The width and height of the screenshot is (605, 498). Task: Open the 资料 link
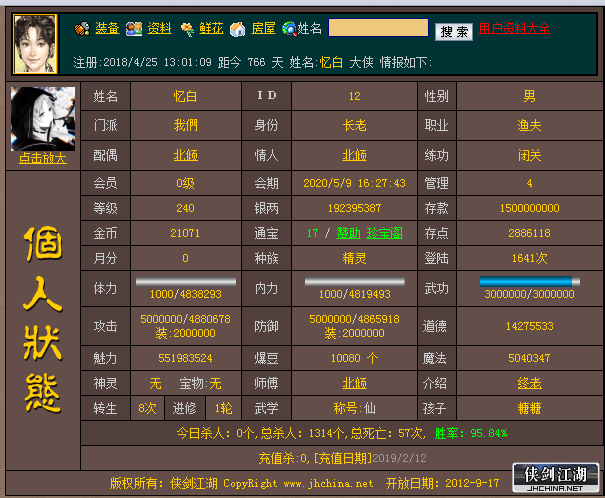click(159, 28)
